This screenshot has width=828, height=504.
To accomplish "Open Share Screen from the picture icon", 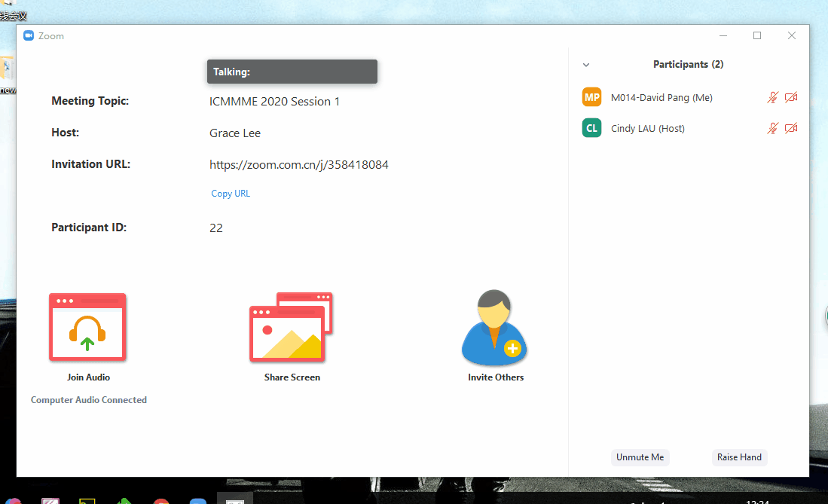I will pyautogui.click(x=291, y=327).
